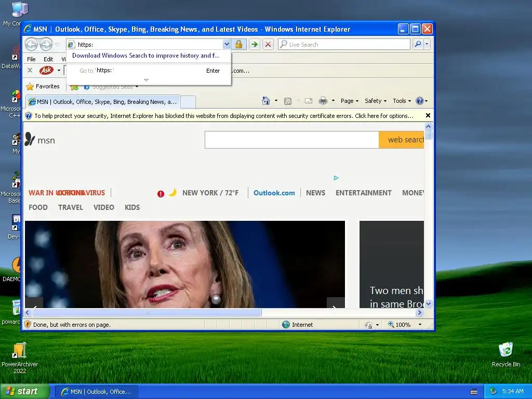The height and width of the screenshot is (399, 532).
Task: Expand the autocomplete list chevron
Action: tap(146, 80)
